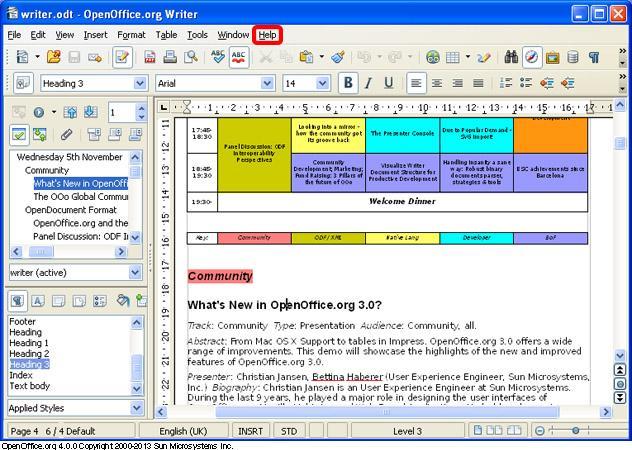Select Text body in the styles list
This screenshot has height=450, width=632.
point(30,386)
